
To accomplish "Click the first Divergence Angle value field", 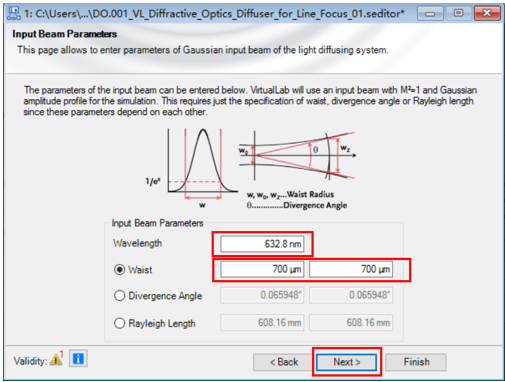I will coord(262,295).
